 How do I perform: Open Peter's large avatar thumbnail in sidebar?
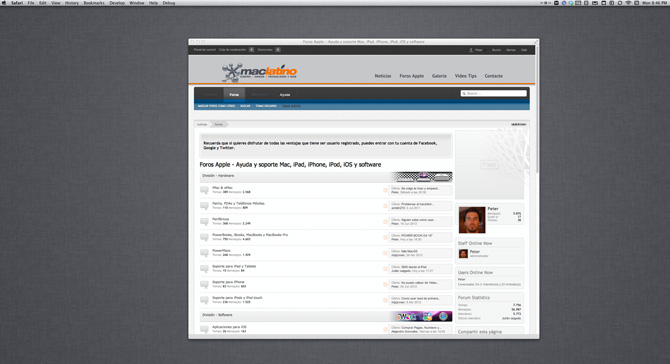click(x=472, y=220)
